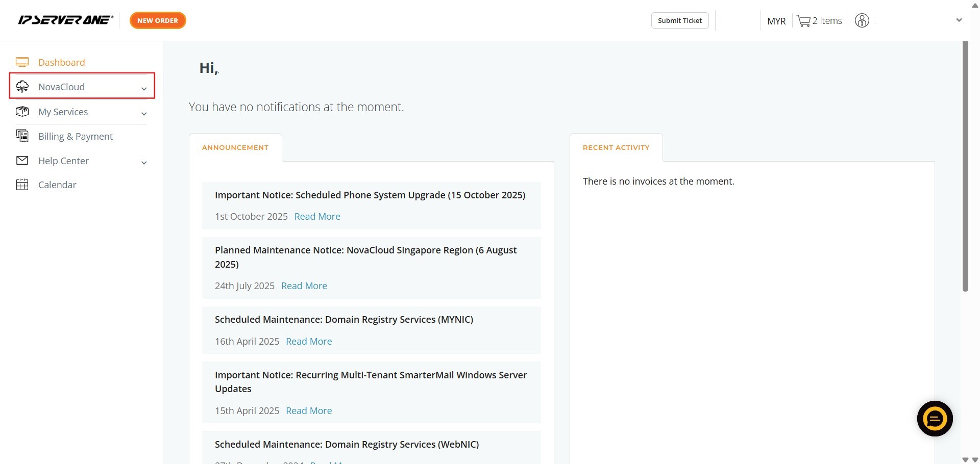Open the account dropdown arrow in header
980x464 pixels.
(959, 20)
